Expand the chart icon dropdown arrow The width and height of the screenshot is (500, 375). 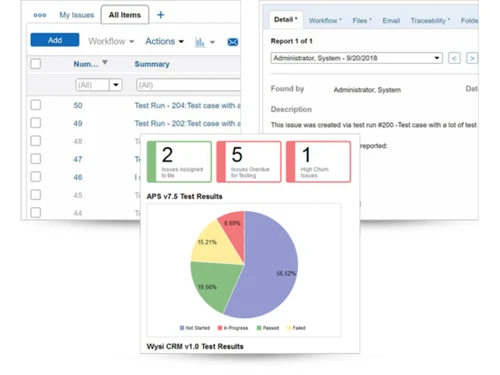point(212,42)
